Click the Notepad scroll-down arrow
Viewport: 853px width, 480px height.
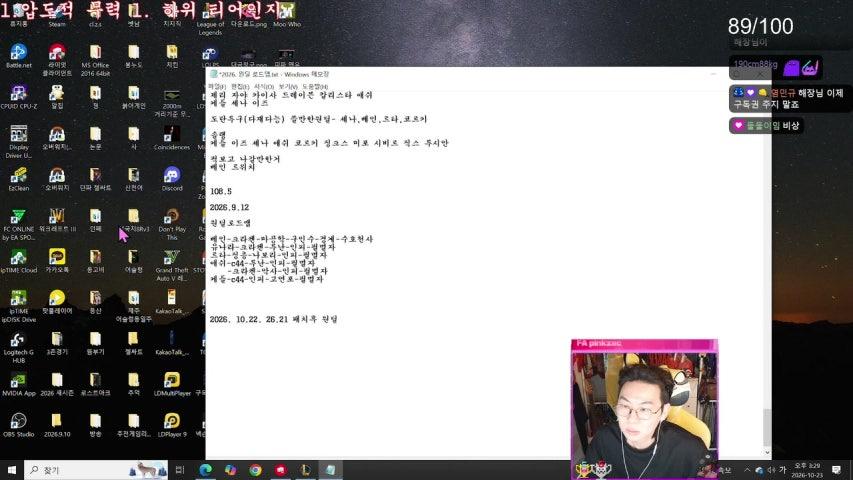(x=767, y=452)
